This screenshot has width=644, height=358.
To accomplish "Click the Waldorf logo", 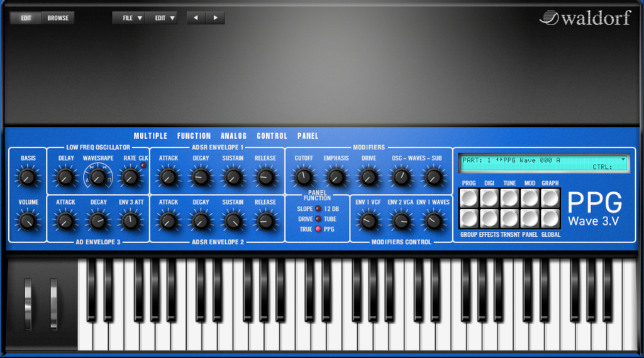I will click(x=586, y=18).
